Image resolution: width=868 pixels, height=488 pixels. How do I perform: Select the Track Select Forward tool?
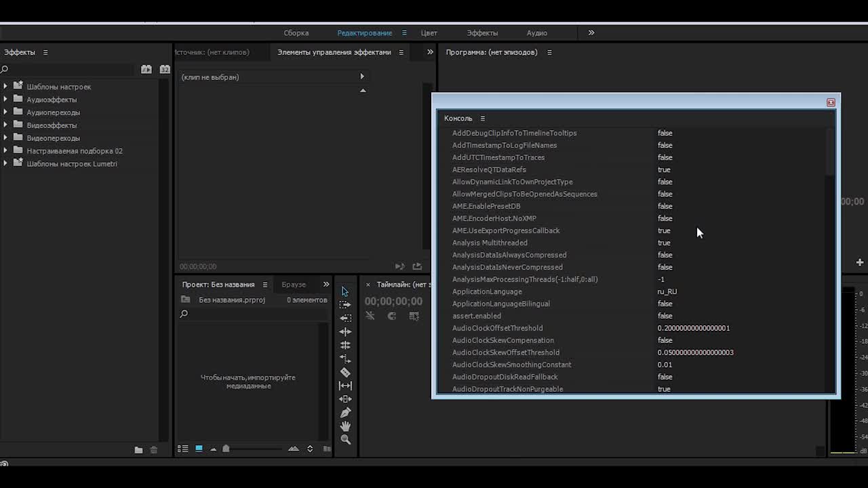345,304
